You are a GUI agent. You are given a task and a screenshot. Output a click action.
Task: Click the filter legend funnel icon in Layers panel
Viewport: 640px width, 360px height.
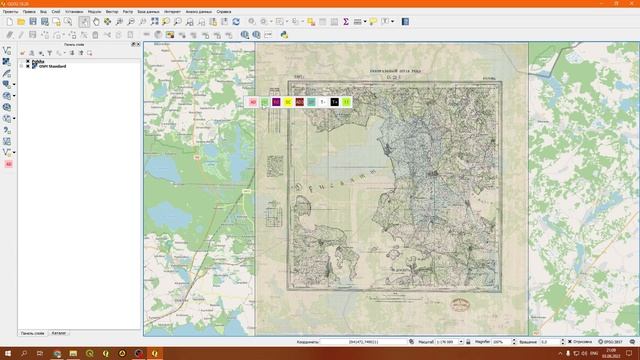[50, 53]
